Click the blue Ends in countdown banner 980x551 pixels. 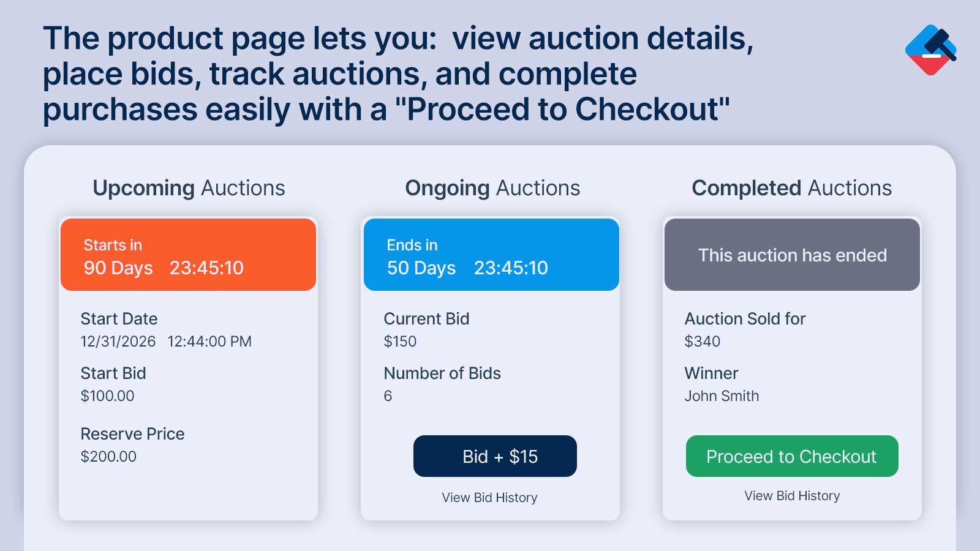point(491,255)
